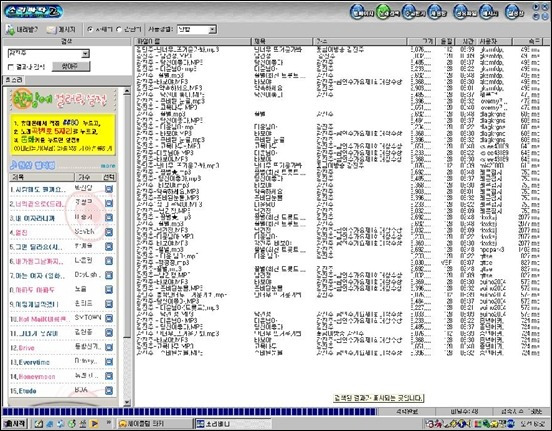Click the select icon for chart song 6
Image resolution: width=552 pixels, height=431 pixels.
pos(109,261)
